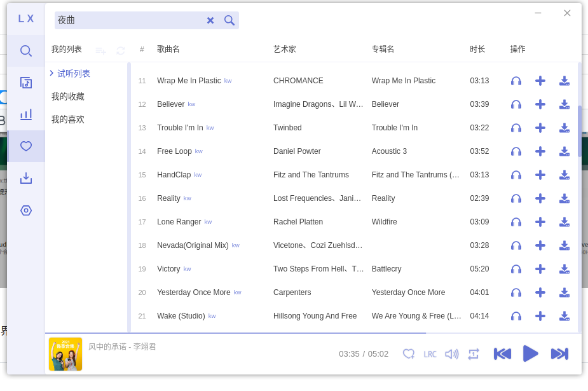Open the volume speaker control
This screenshot has width=588, height=391.
pyautogui.click(x=452, y=354)
